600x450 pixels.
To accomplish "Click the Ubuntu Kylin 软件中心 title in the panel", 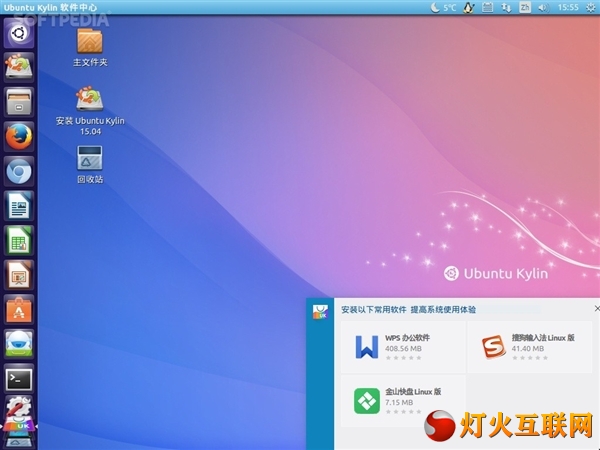I will pyautogui.click(x=50, y=7).
